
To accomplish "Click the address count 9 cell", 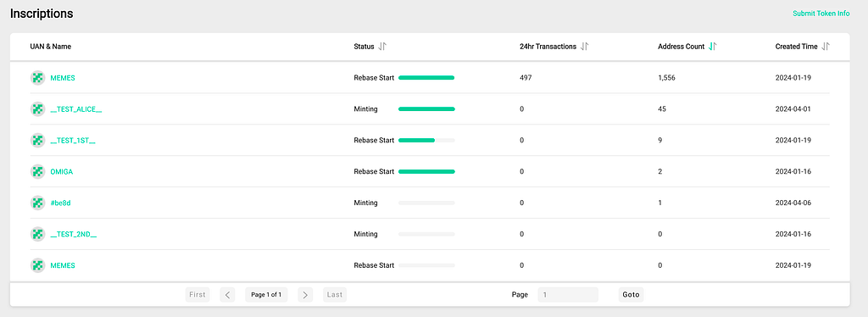I will (x=659, y=141).
